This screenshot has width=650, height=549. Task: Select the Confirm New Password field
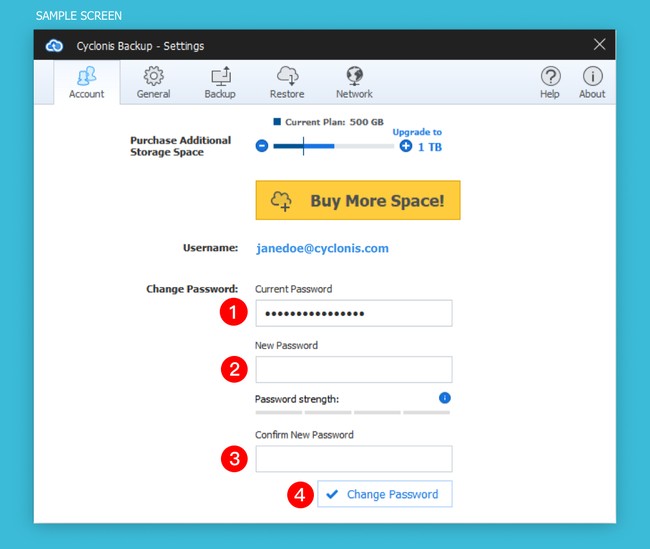[x=353, y=459]
